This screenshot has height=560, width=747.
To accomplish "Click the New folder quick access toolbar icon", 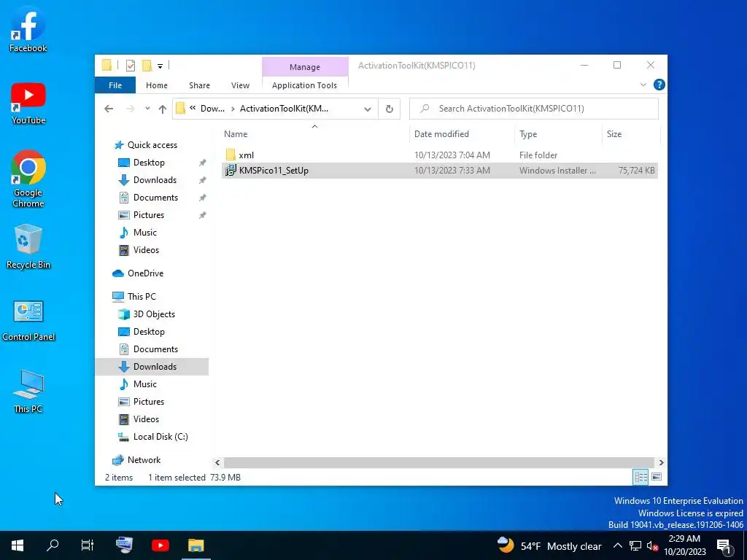I will pos(147,66).
